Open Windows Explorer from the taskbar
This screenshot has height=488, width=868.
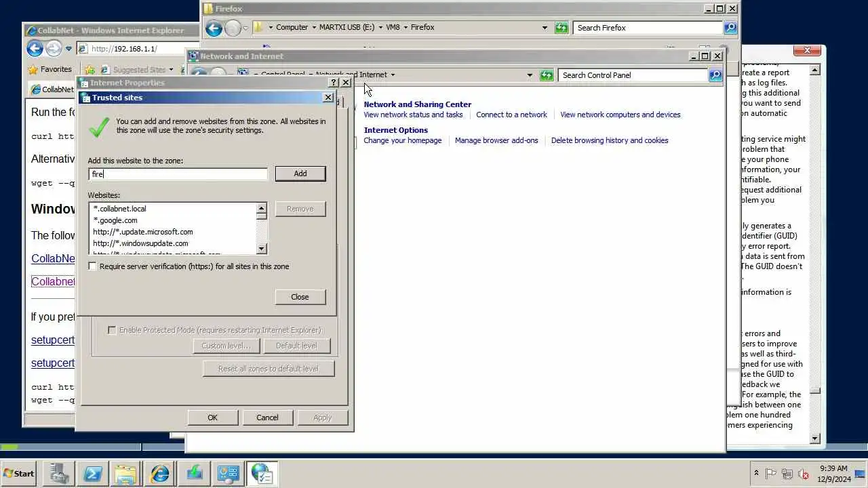coord(126,473)
